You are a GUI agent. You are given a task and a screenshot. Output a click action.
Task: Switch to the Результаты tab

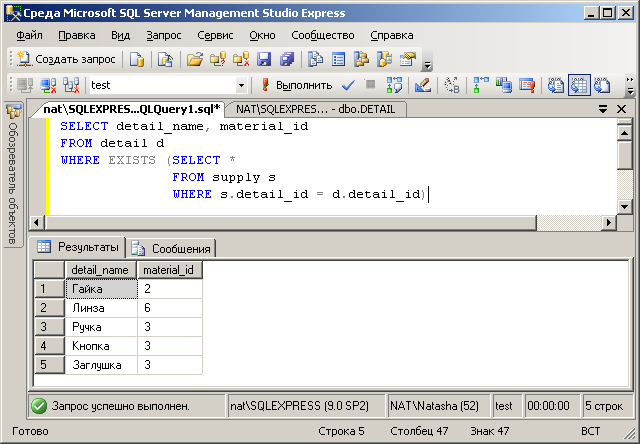78,247
